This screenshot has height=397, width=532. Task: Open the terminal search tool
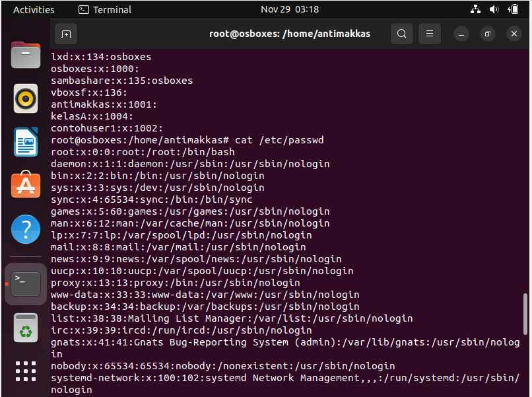(402, 34)
